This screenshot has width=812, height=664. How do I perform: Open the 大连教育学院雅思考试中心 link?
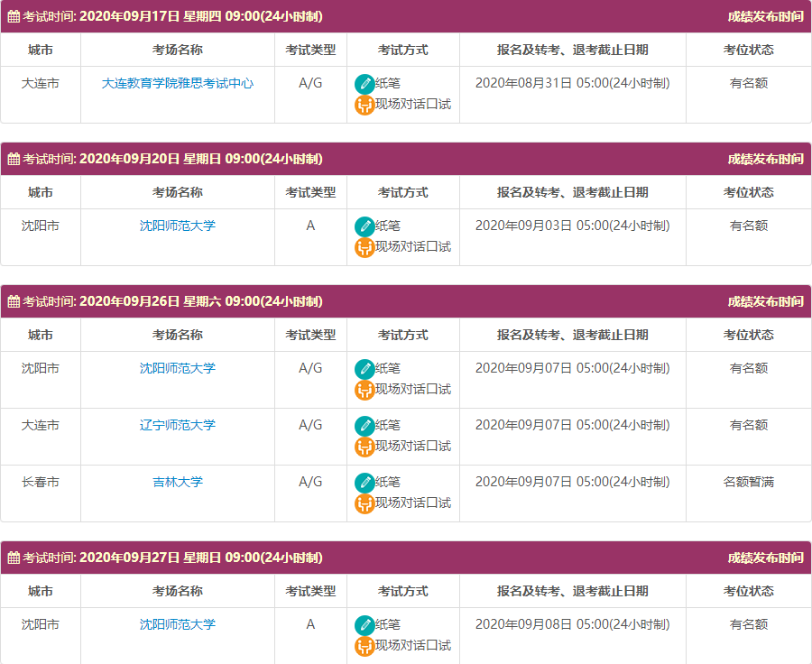pos(178,83)
